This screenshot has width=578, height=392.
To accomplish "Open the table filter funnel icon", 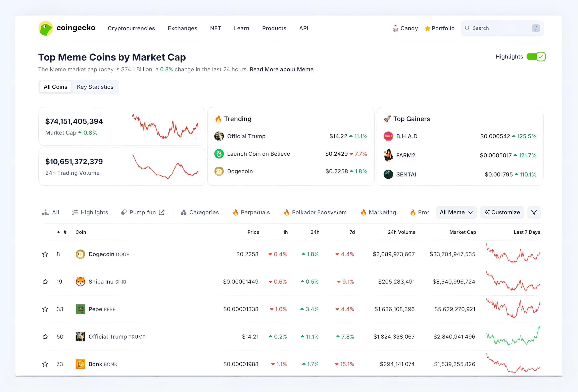I will coord(534,212).
